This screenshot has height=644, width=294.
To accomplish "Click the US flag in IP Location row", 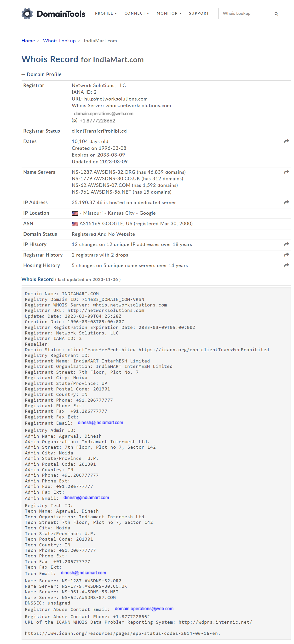I will (x=75, y=213).
